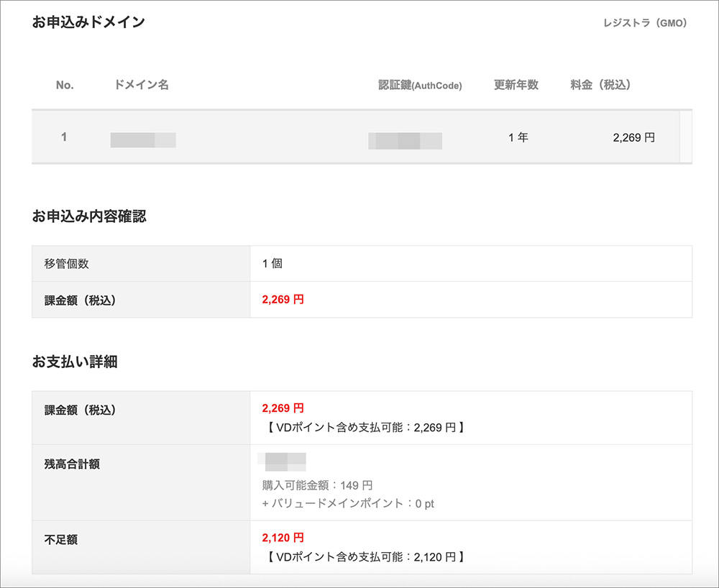Click the blurred AuthCode value
The width and height of the screenshot is (719, 588).
[x=404, y=137]
